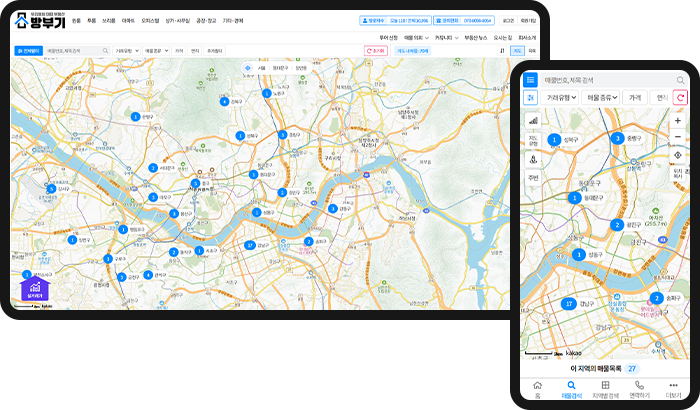The image size is (700, 410).
Task: Tap the mobile filter settings icon
Action: coord(531,98)
